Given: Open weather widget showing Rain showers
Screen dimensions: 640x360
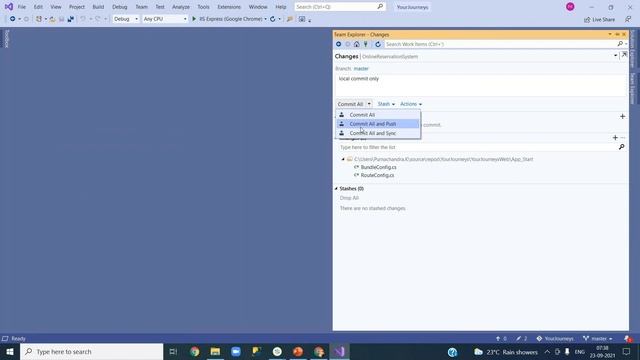Looking at the screenshot, I should tap(506, 352).
